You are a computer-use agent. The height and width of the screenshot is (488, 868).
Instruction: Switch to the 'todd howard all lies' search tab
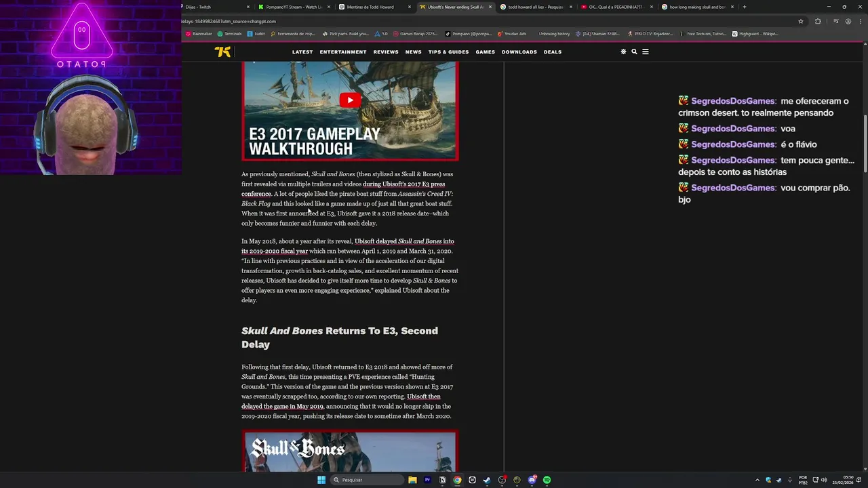click(x=536, y=7)
